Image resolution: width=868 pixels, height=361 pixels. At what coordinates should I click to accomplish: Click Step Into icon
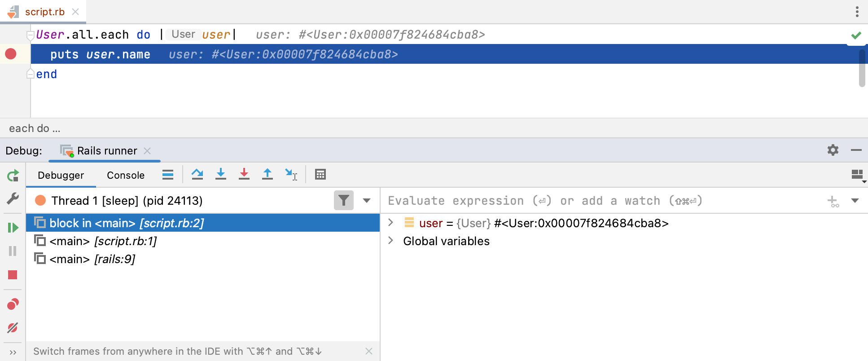pos(221,174)
